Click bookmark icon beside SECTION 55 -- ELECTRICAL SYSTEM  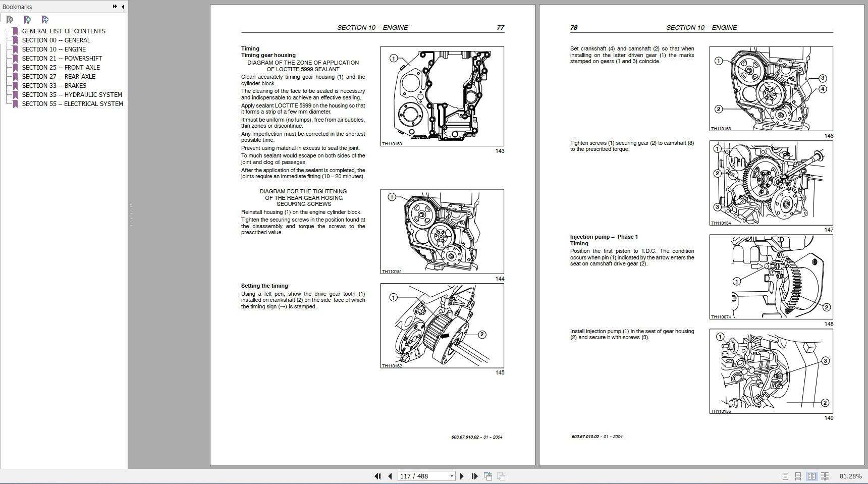pyautogui.click(x=15, y=103)
